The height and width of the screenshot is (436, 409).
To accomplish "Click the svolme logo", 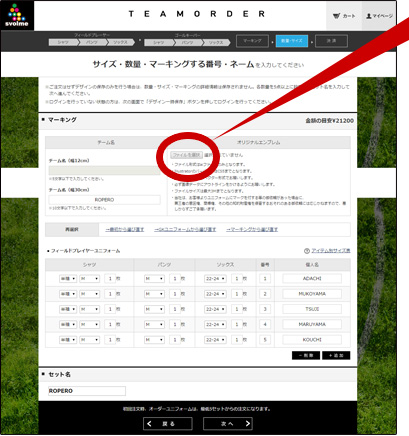I will coord(17,16).
